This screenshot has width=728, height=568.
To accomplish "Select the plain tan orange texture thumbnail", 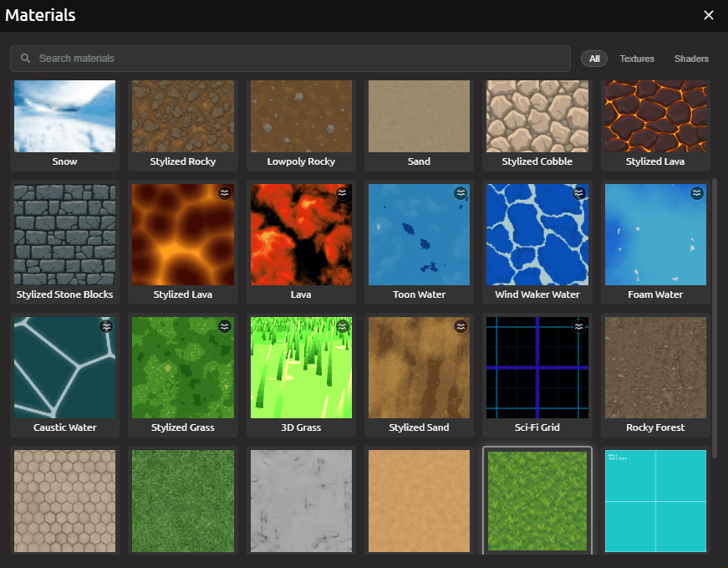I will click(419, 501).
